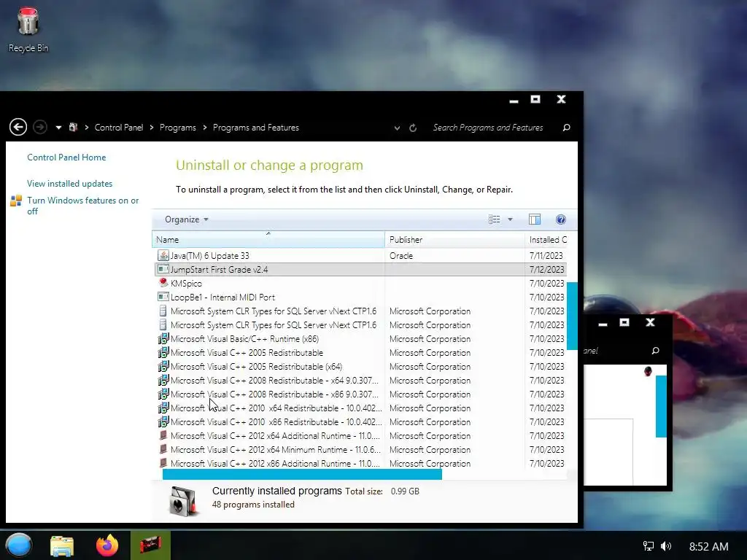747x560 pixels.
Task: Select Visual C++ 2012 x86 Additional Runtime
Action: (x=275, y=463)
